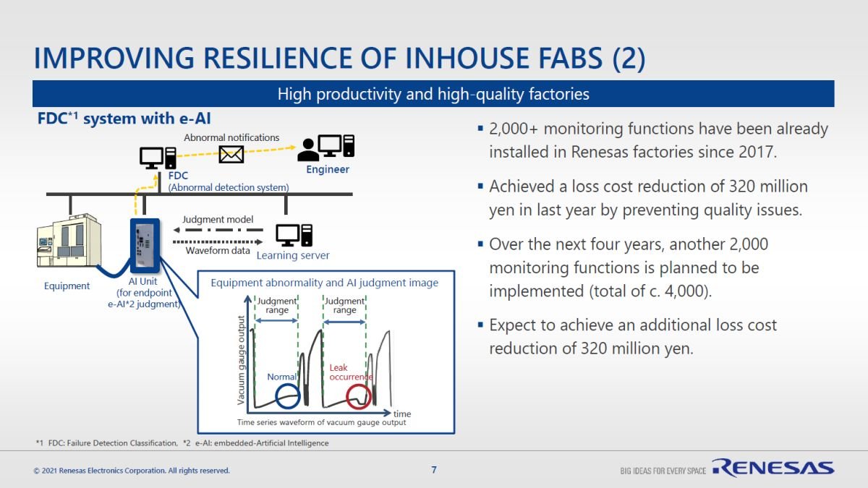Click 'Equipment abnormality and AI judgment image' title
The width and height of the screenshot is (868, 488).
click(324, 283)
